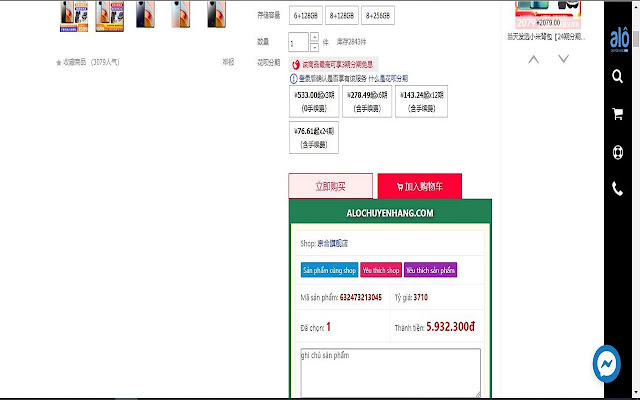The width and height of the screenshot is (640, 400).
Task: Click the exchange rate value 3710
Action: pos(420,297)
